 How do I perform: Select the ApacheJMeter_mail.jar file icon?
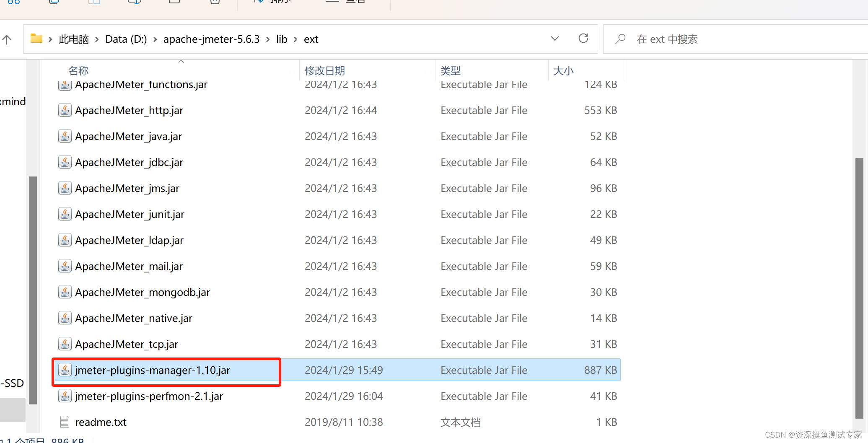(x=65, y=266)
